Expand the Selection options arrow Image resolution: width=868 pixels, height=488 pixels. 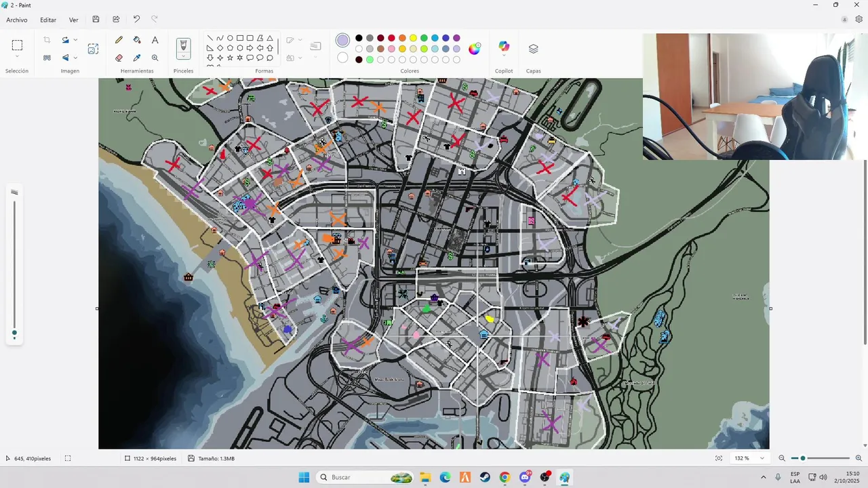[x=17, y=57]
